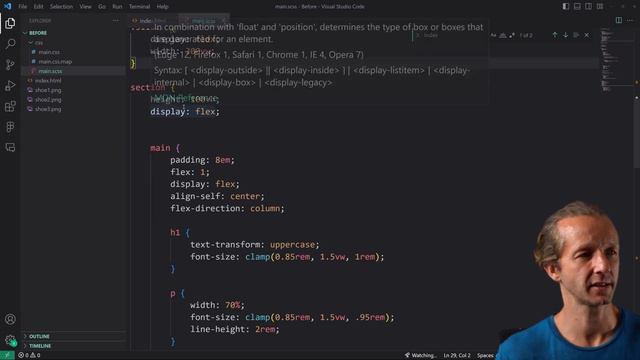640x360 pixels.
Task: Open the Explorer view in activity bar
Action: (x=10, y=23)
